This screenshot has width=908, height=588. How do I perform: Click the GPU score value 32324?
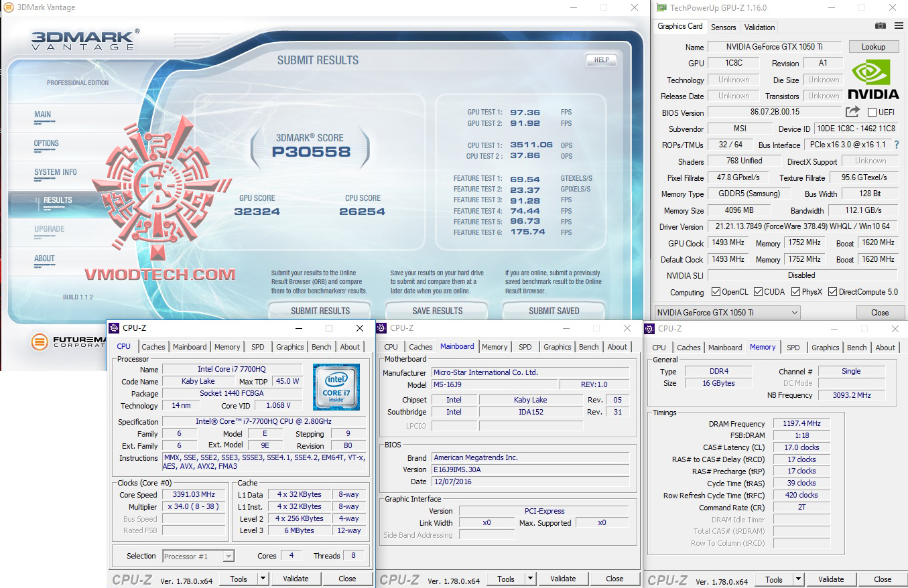pyautogui.click(x=257, y=212)
